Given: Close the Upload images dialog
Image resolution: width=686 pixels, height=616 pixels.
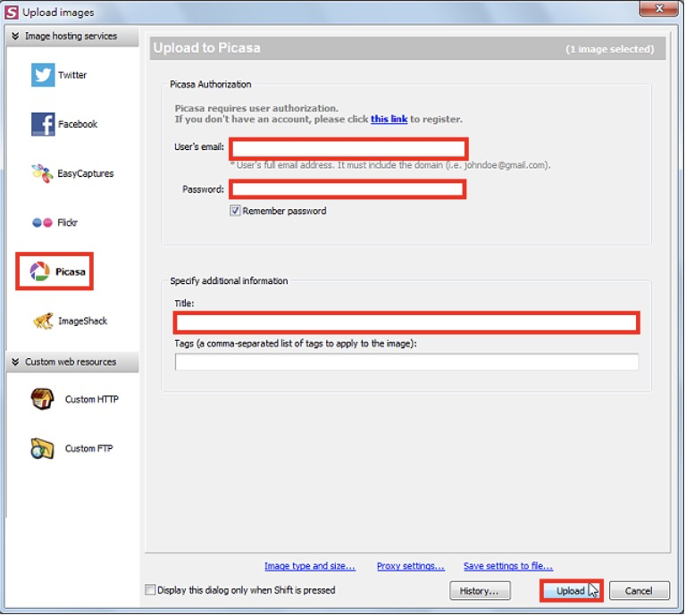Looking at the screenshot, I should tap(659, 9).
